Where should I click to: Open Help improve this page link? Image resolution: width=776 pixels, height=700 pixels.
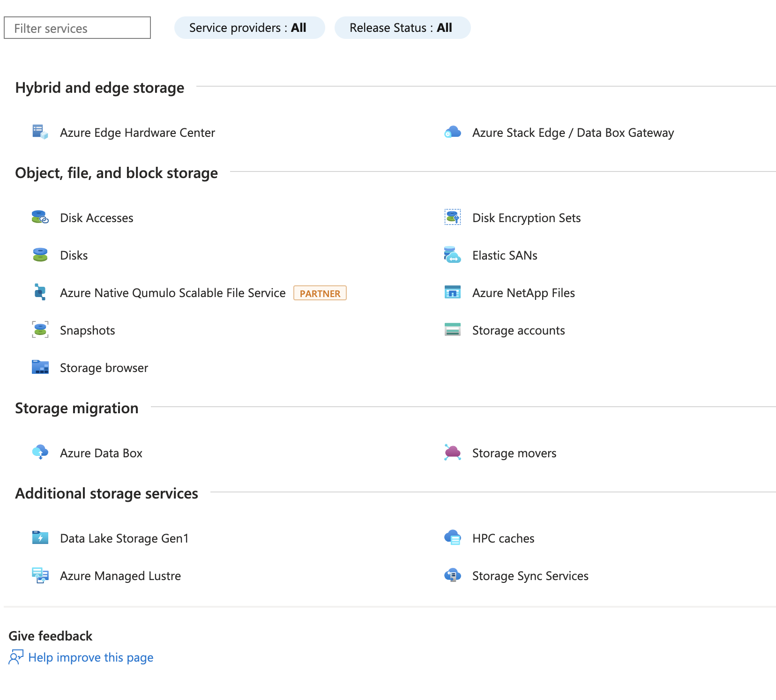point(90,657)
